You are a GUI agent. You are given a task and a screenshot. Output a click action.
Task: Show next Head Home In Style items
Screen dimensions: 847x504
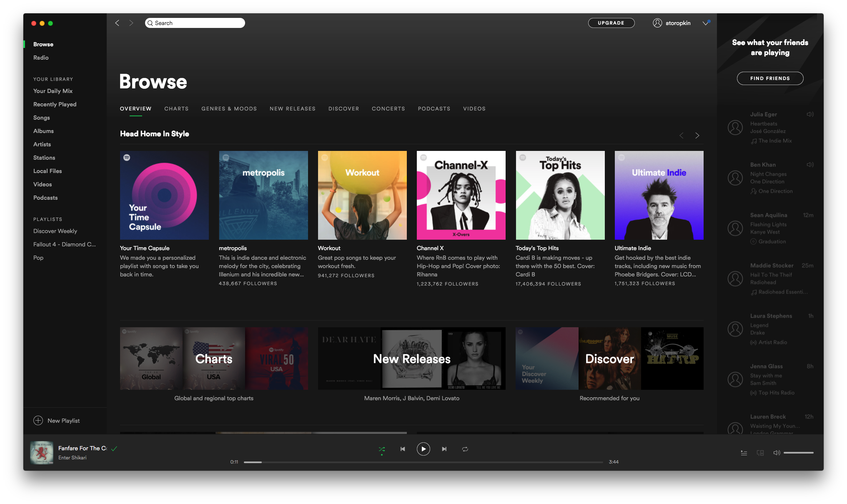697,135
